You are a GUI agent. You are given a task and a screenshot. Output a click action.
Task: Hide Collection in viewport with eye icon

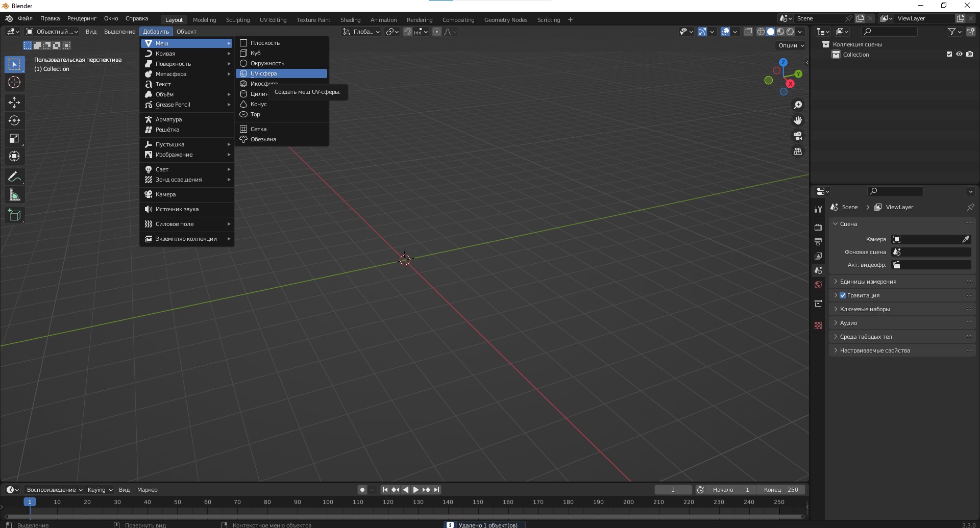[x=960, y=54]
